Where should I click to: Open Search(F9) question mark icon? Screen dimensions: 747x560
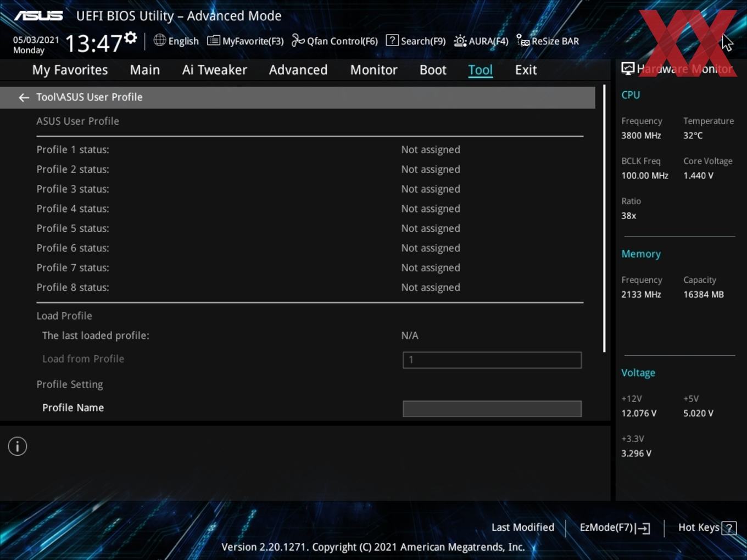(392, 40)
